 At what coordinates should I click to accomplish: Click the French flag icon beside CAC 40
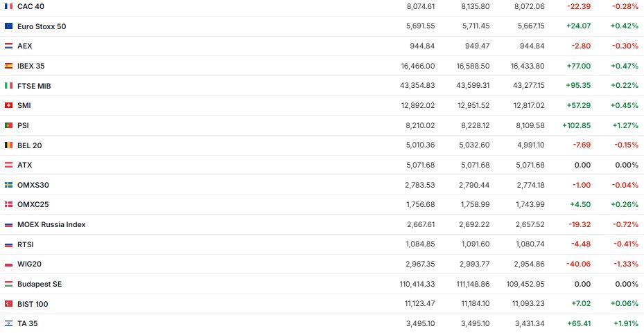(8, 6)
